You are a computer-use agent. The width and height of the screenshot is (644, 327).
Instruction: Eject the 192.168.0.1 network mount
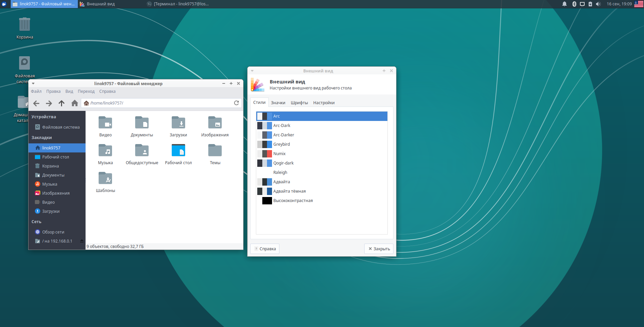tap(82, 241)
